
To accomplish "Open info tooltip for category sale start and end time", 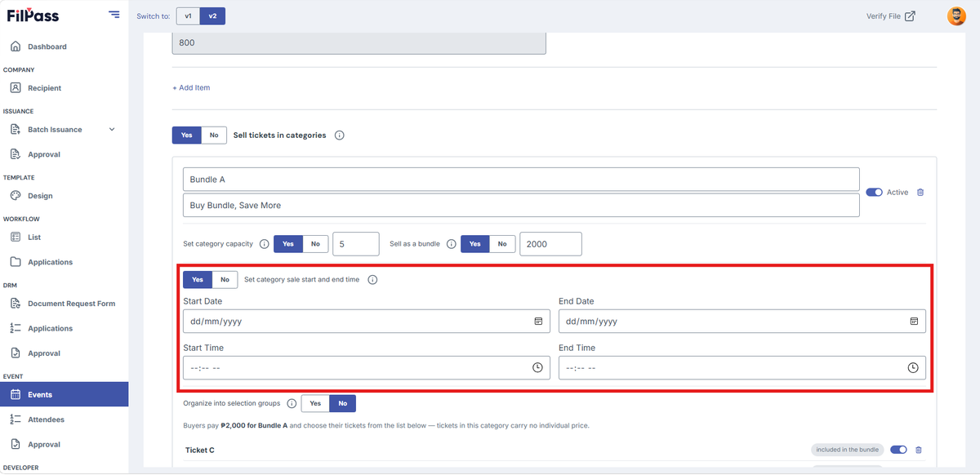I will pyautogui.click(x=372, y=280).
